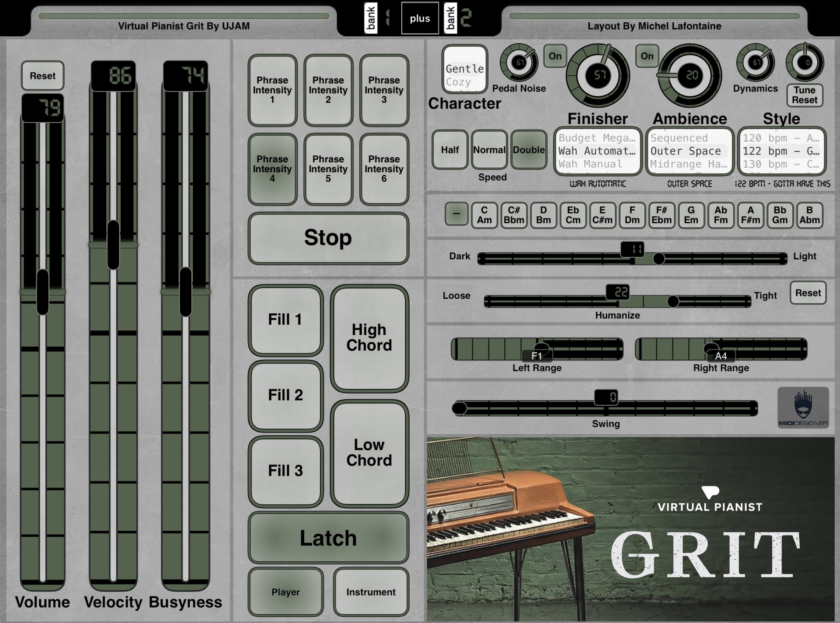Image resolution: width=840 pixels, height=623 pixels.
Task: Open the Finisher preset list
Action: point(598,151)
